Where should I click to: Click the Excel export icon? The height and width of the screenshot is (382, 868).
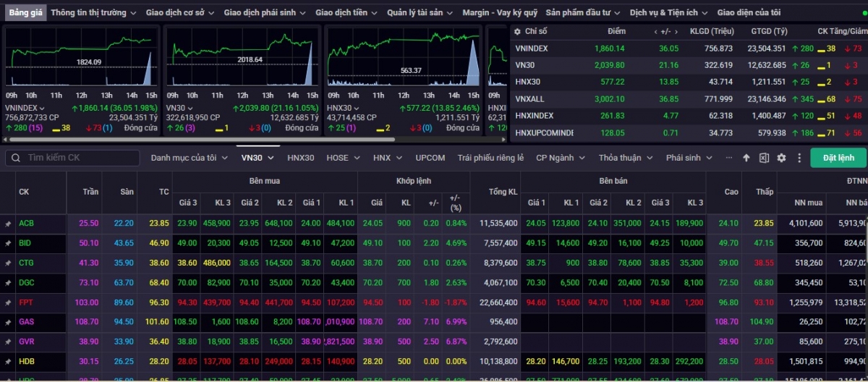click(x=765, y=158)
